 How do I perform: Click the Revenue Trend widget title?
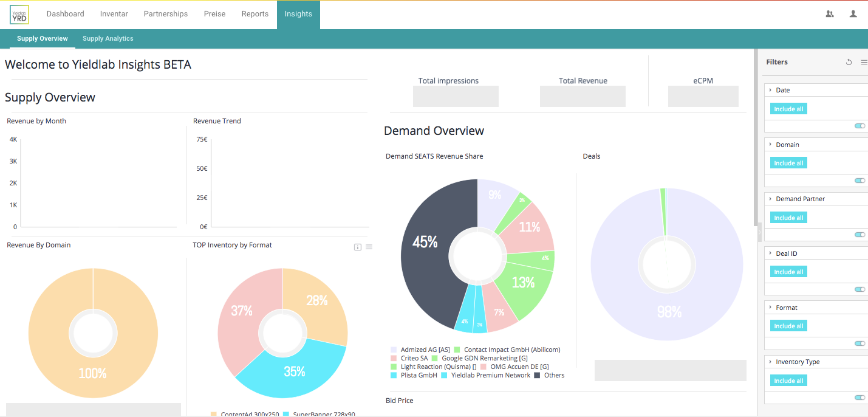coord(217,121)
